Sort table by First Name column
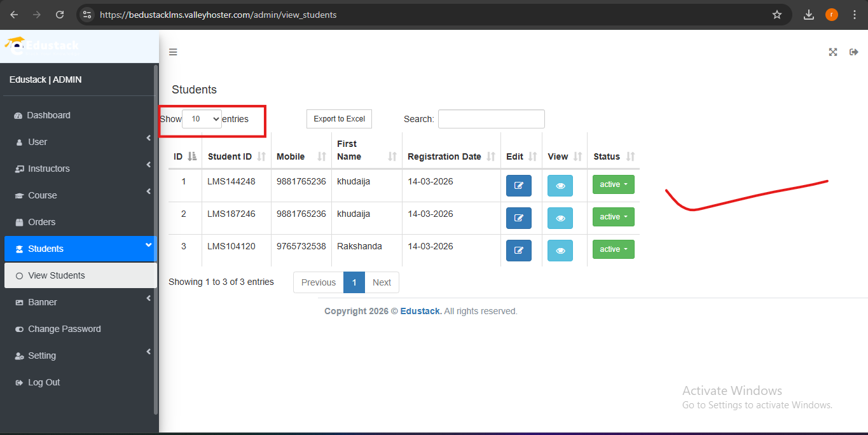This screenshot has width=868, height=435. point(367,151)
